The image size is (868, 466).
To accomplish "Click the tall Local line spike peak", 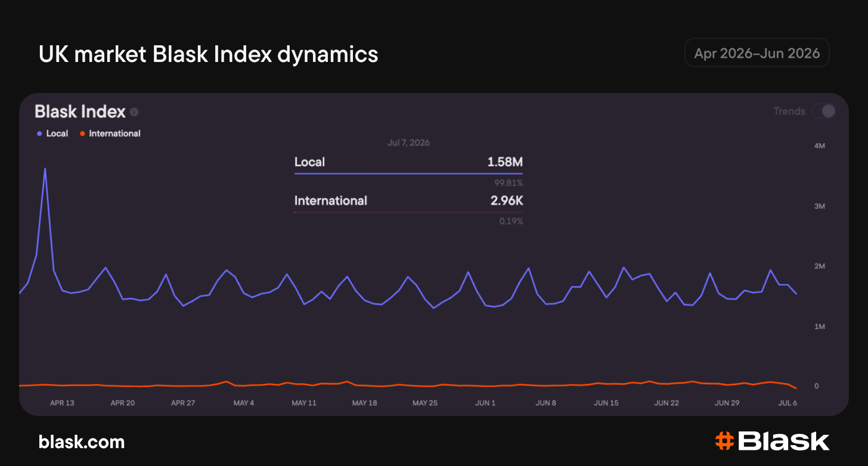I will click(x=45, y=169).
